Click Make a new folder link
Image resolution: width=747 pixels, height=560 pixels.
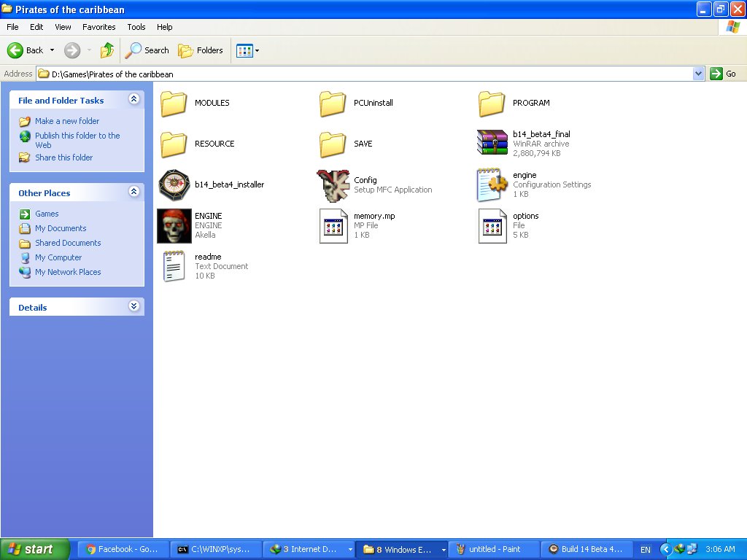67,121
